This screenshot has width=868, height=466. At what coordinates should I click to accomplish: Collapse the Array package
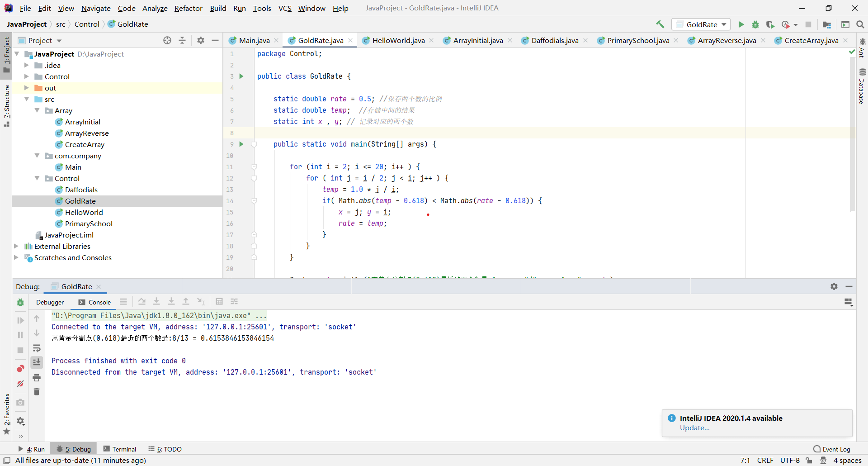pos(37,110)
